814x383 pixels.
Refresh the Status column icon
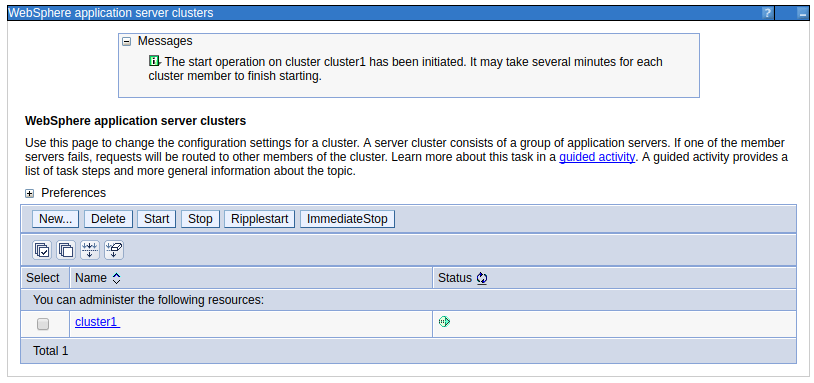click(482, 278)
